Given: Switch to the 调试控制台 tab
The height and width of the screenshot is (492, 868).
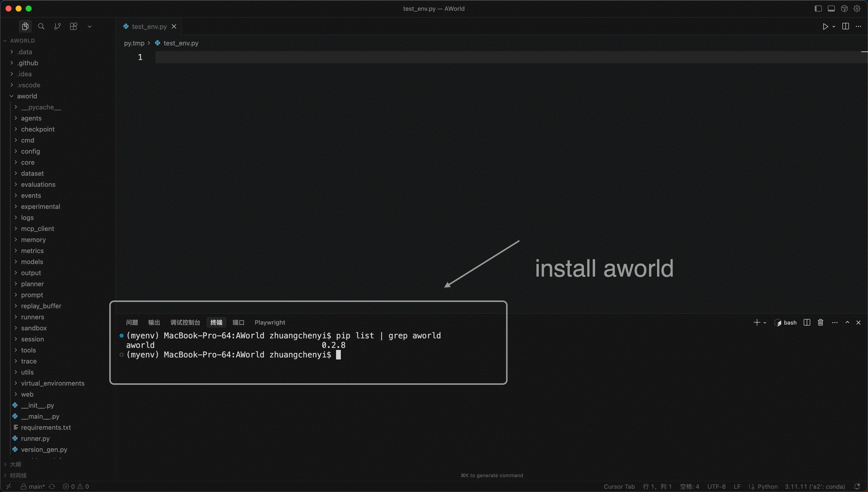Looking at the screenshot, I should coord(185,323).
